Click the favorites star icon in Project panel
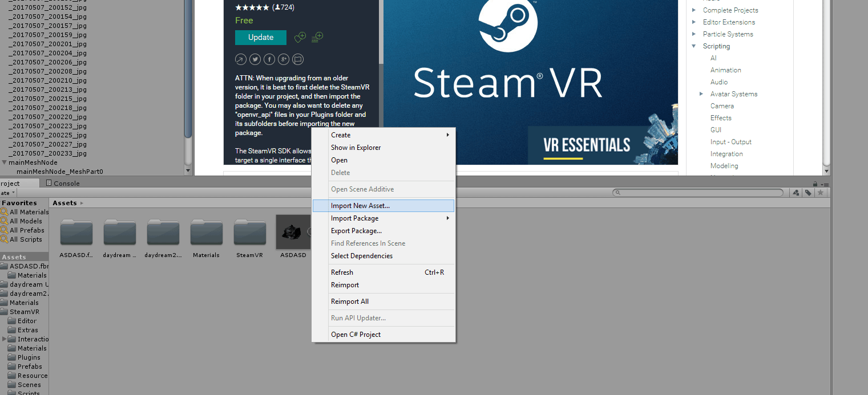Screen dimensions: 868x395 [821, 193]
